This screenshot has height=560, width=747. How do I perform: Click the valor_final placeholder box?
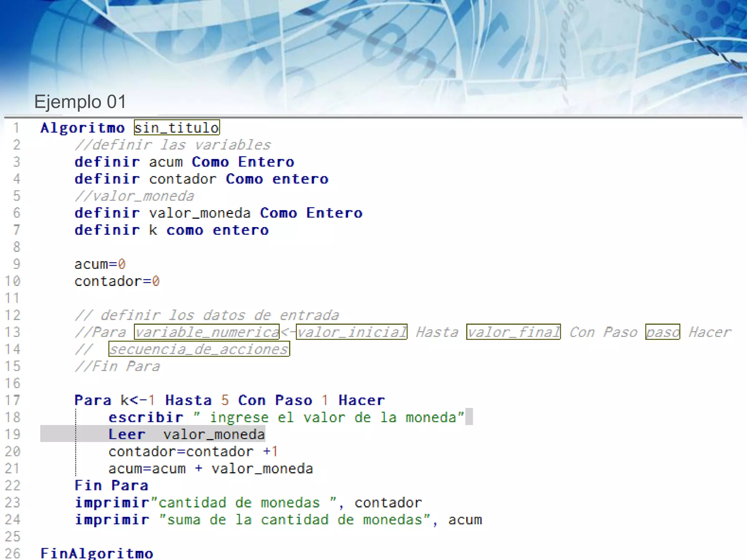(x=513, y=332)
